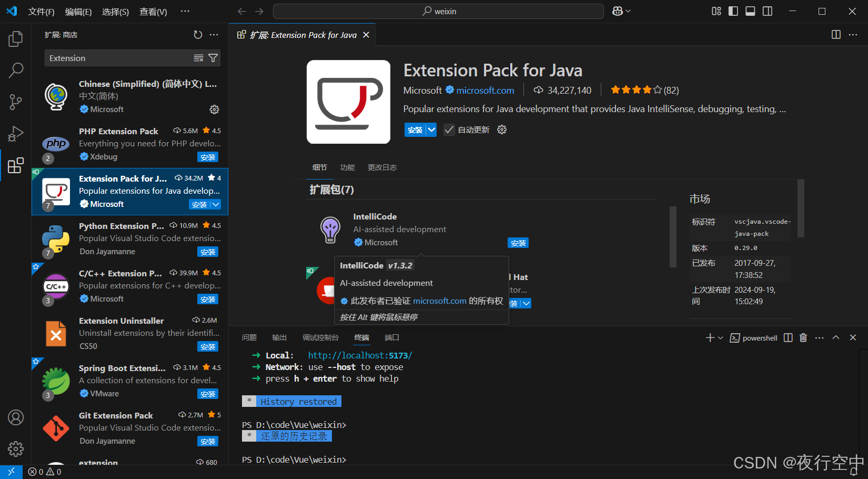
Task: Open the 编辑(E) menu
Action: pyautogui.click(x=78, y=12)
